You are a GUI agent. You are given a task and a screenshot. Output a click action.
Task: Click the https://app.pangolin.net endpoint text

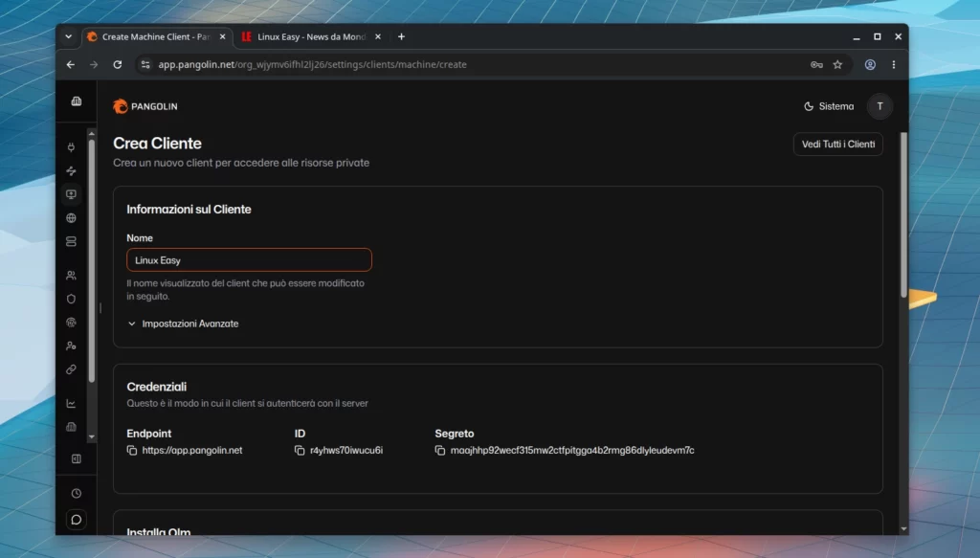(191, 450)
